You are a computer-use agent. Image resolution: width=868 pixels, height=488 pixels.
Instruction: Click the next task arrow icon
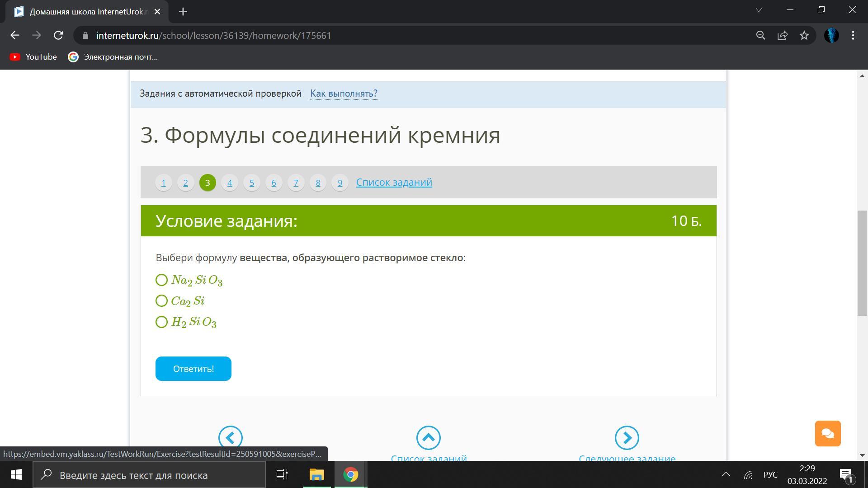coord(627,437)
